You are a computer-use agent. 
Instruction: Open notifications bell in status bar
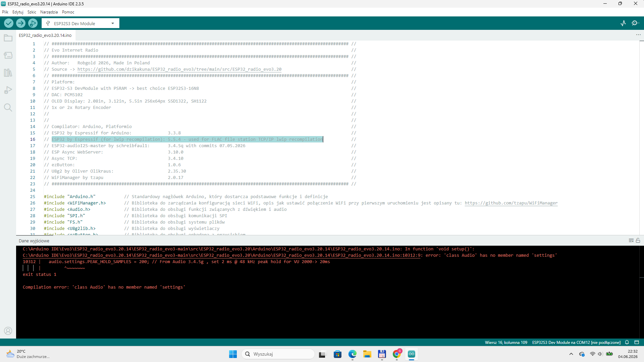(627, 342)
